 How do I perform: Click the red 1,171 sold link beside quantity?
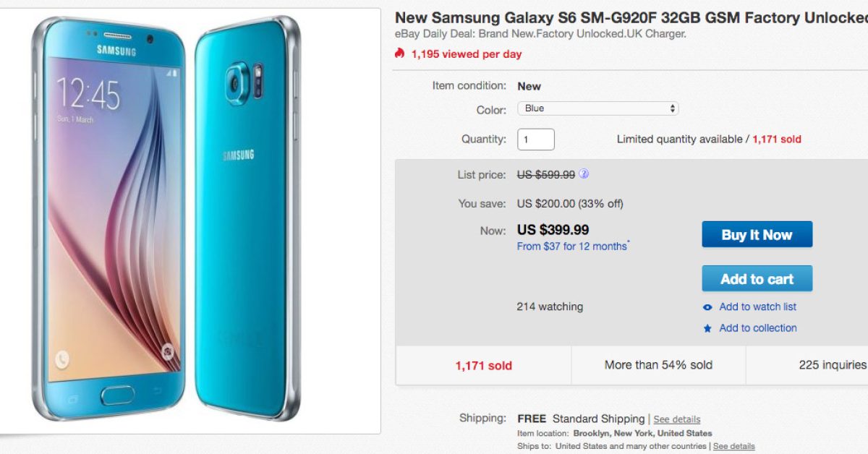[x=777, y=140]
